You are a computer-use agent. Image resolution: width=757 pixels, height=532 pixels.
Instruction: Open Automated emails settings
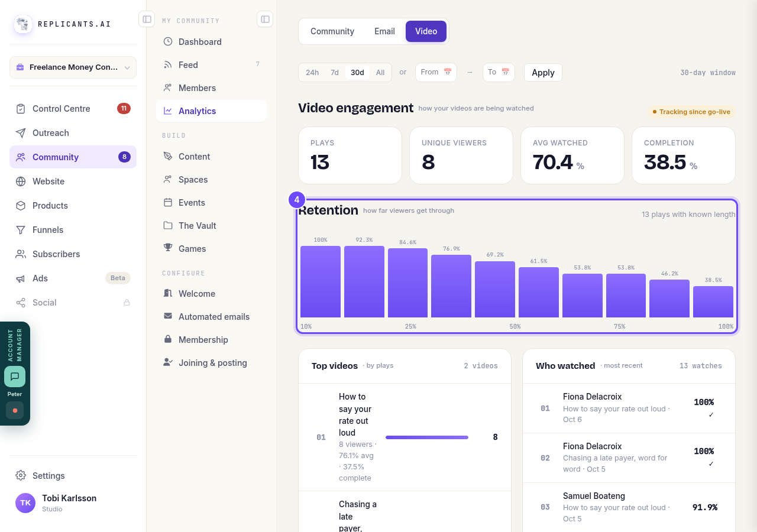(211, 316)
